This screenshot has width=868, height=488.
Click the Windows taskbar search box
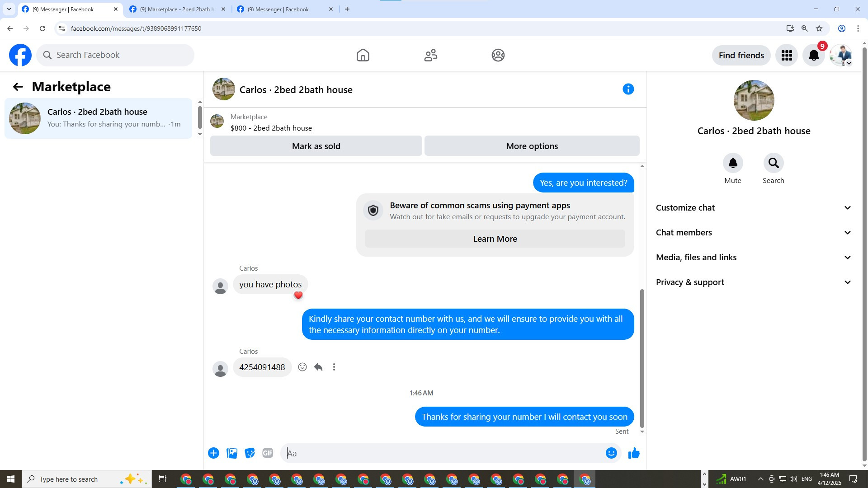87,479
